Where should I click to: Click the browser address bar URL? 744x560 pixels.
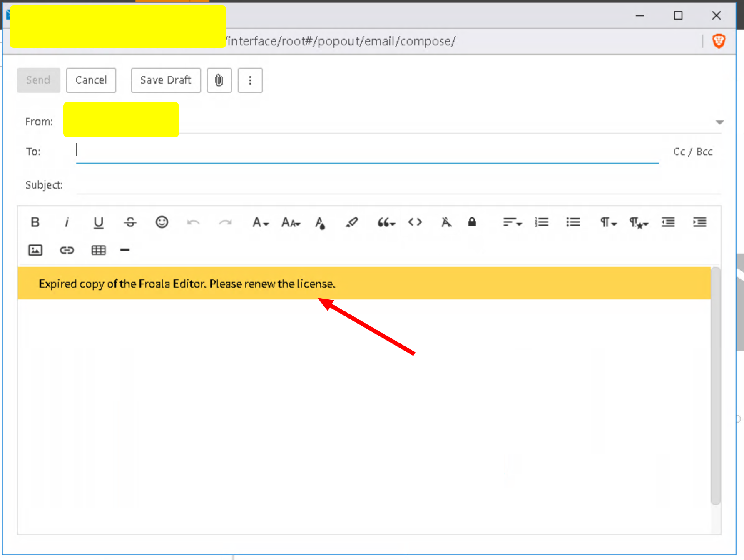(x=341, y=41)
